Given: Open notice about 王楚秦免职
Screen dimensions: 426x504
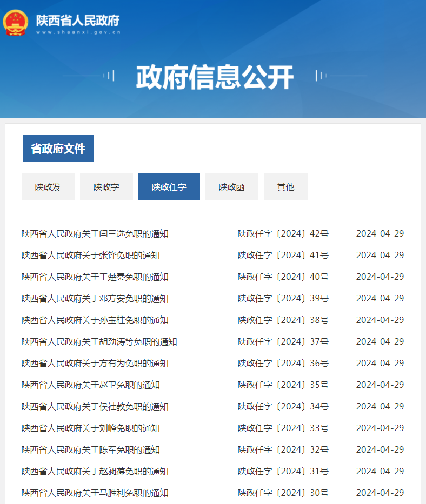Looking at the screenshot, I should pyautogui.click(x=95, y=277).
